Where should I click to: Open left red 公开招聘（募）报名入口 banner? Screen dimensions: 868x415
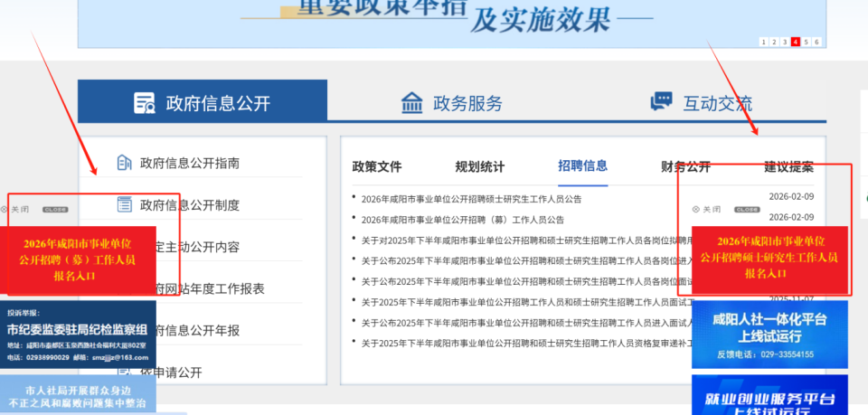tap(78, 260)
